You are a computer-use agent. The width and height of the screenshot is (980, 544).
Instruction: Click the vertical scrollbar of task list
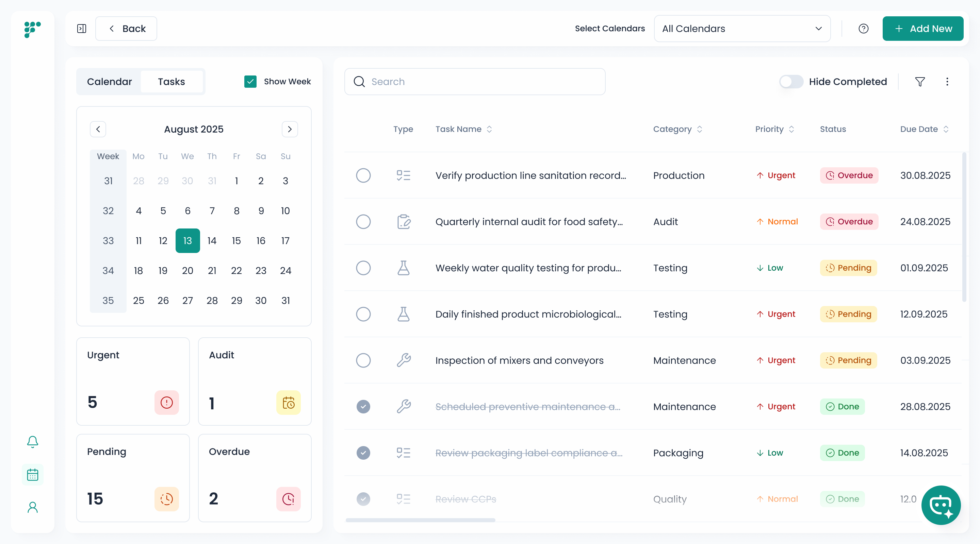coord(964,227)
